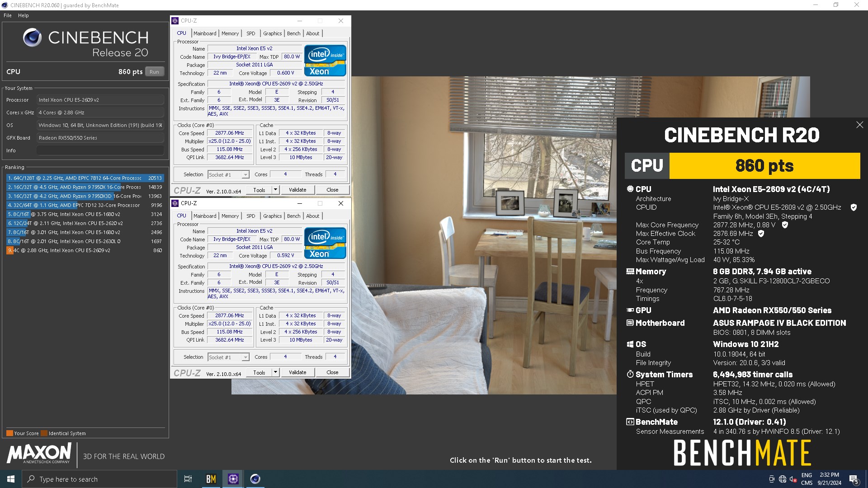Viewport: 868px width, 488px height.
Task: Open About tab in upper CPU-Z window
Action: point(313,33)
